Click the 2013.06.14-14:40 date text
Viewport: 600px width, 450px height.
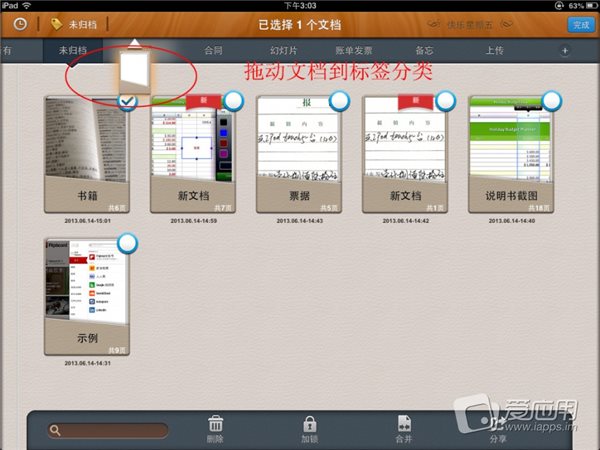(x=512, y=221)
